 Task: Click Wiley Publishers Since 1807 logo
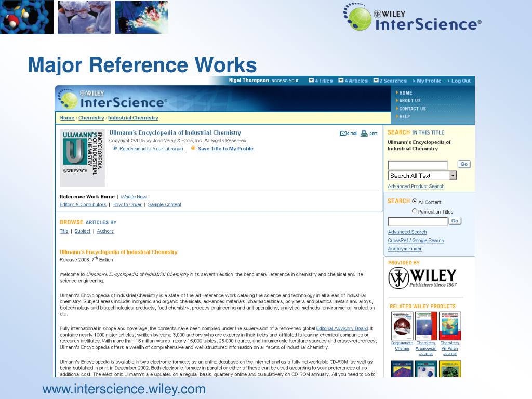(422, 278)
